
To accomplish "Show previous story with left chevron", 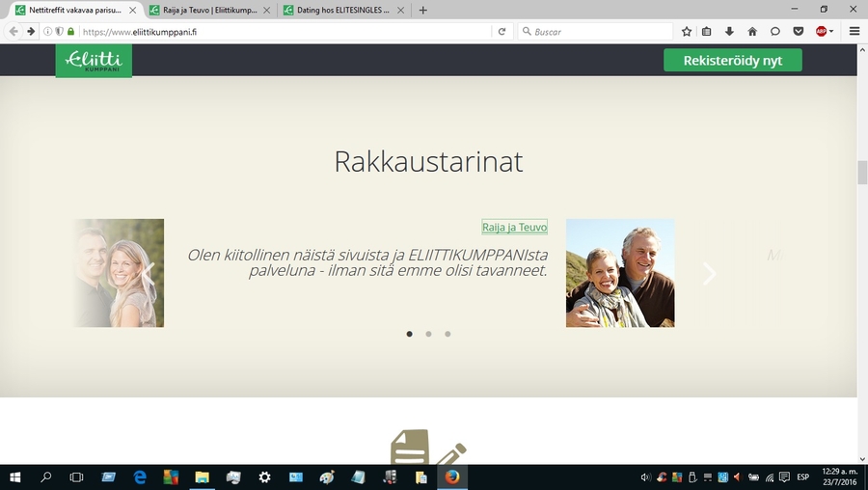I will point(148,273).
